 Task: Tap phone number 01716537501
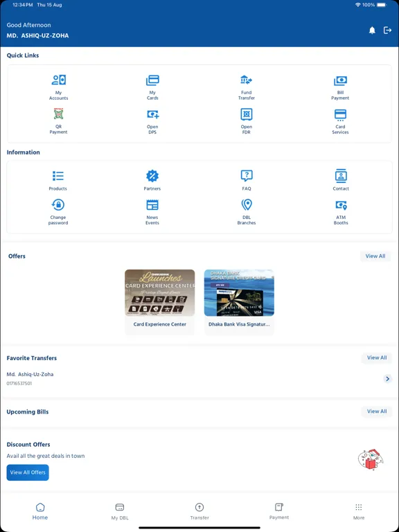point(19,383)
